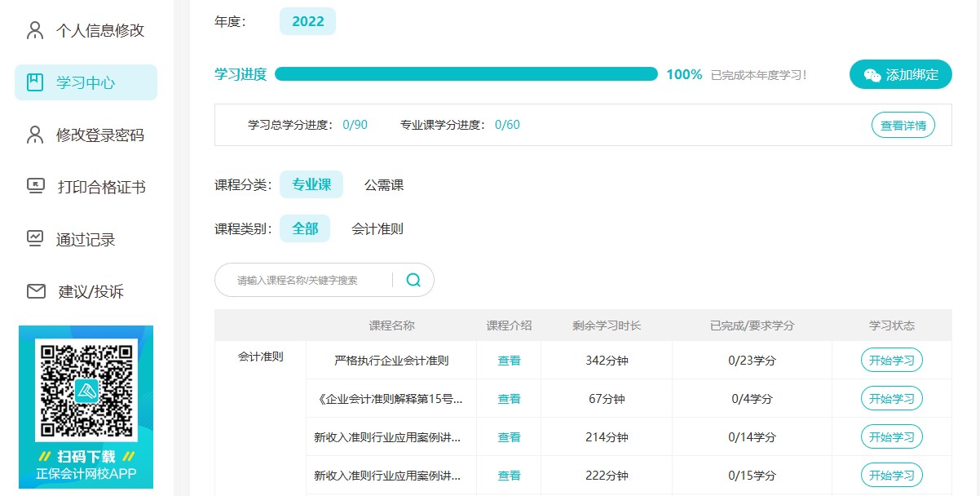The image size is (980, 496).
Task: Click the WeChat icon in 添加绑定 button
Action: [x=872, y=75]
